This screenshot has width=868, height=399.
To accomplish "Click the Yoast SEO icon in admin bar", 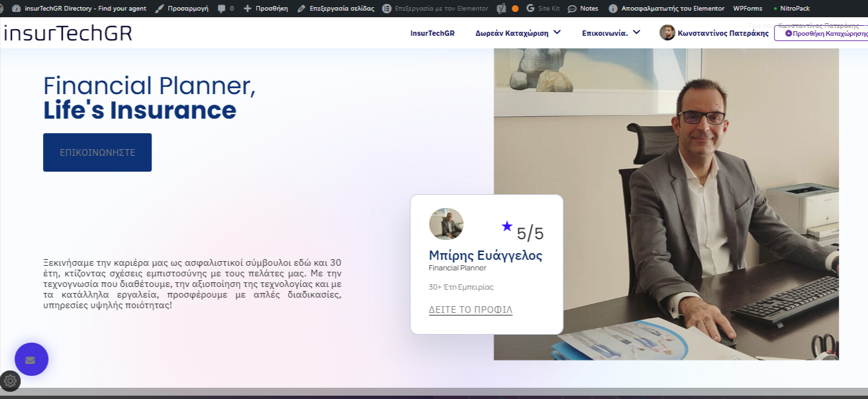I will tap(501, 9).
